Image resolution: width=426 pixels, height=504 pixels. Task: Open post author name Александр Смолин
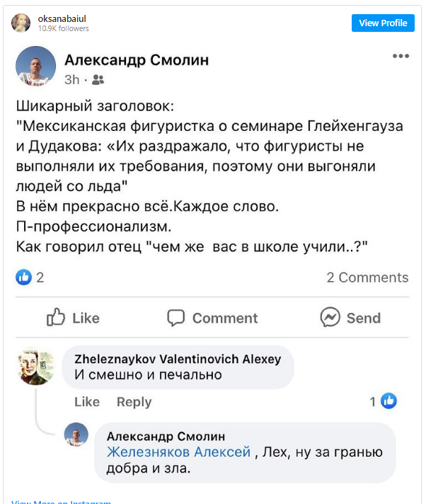tap(137, 60)
